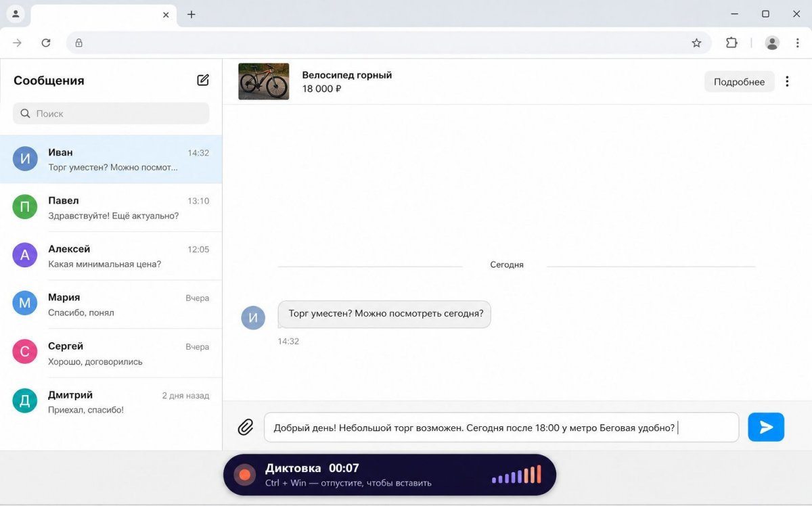Click the 14:32 timestamp below the message bubble
The image size is (812, 506).
(288, 342)
